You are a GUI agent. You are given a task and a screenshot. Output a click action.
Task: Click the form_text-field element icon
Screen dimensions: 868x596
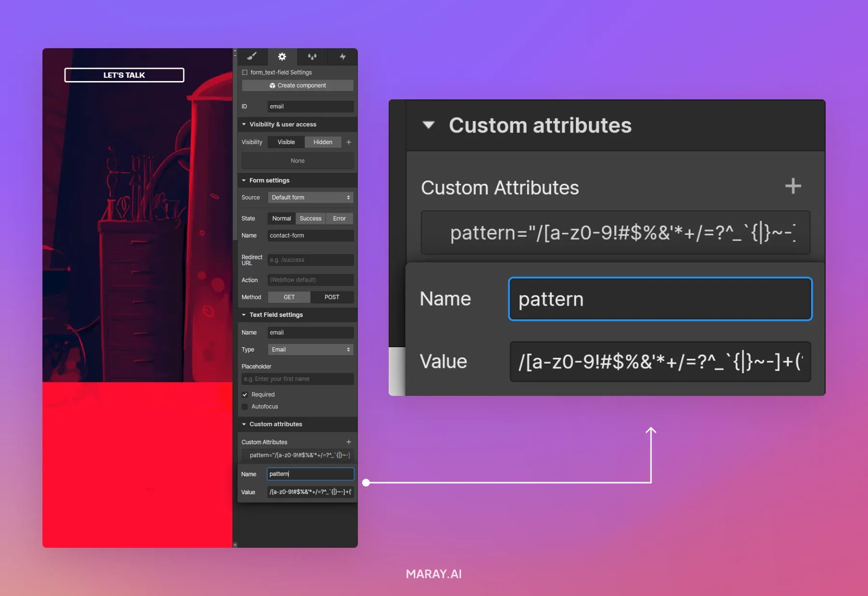244,72
